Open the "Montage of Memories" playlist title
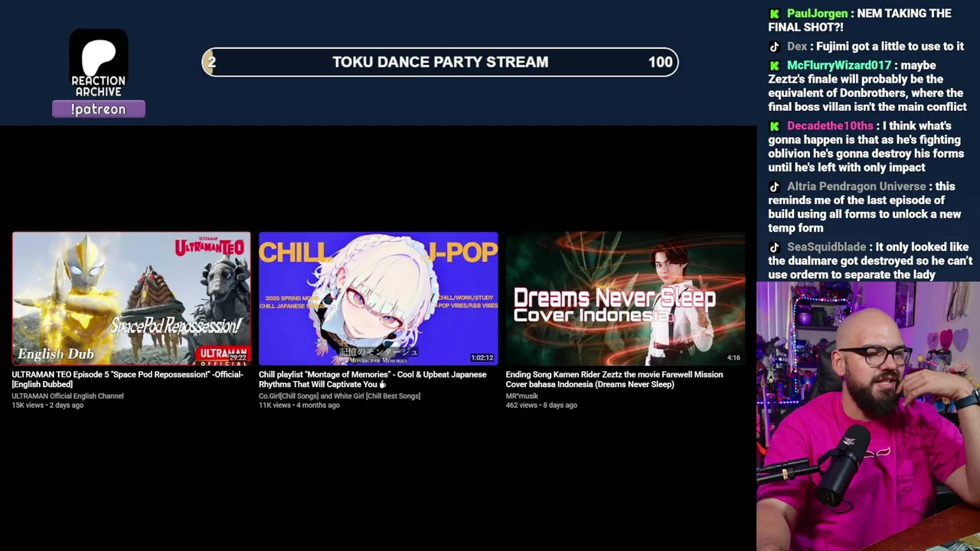This screenshot has height=551, width=980. click(372, 380)
